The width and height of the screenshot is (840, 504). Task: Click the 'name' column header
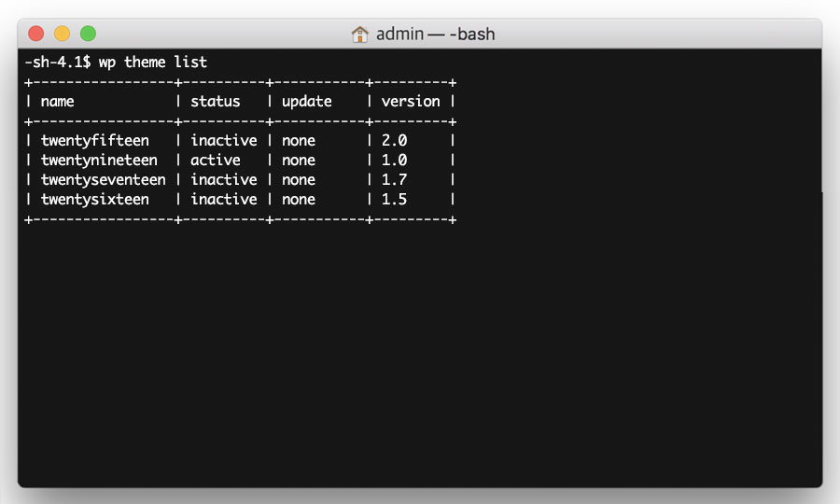pos(57,102)
